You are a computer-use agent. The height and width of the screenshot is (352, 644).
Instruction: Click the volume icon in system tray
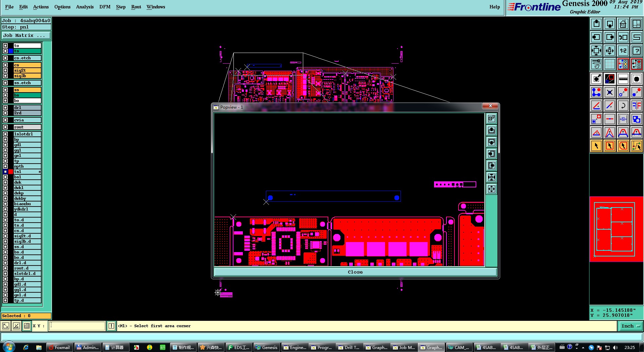tap(615, 347)
